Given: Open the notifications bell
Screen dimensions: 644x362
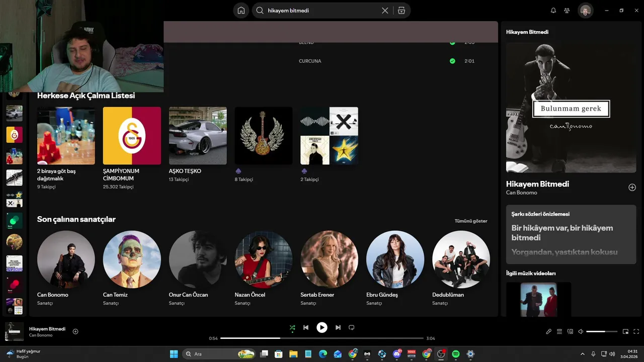Looking at the screenshot, I should [x=553, y=11].
